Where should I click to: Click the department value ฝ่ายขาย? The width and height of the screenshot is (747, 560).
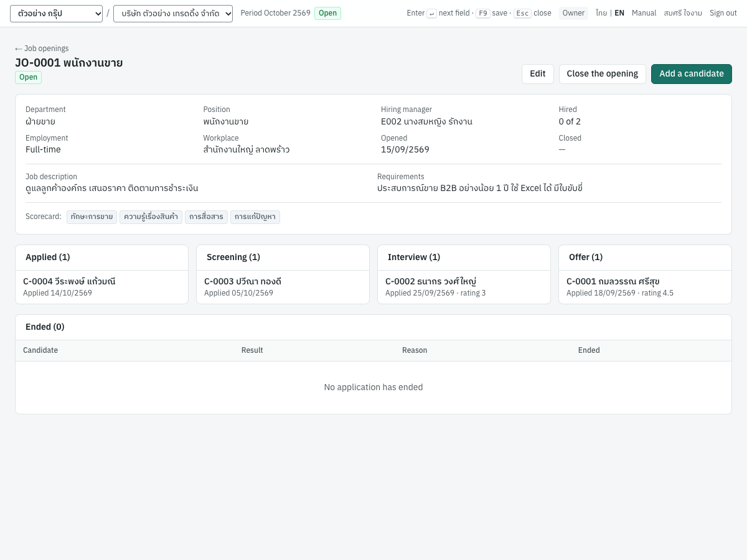pos(40,121)
